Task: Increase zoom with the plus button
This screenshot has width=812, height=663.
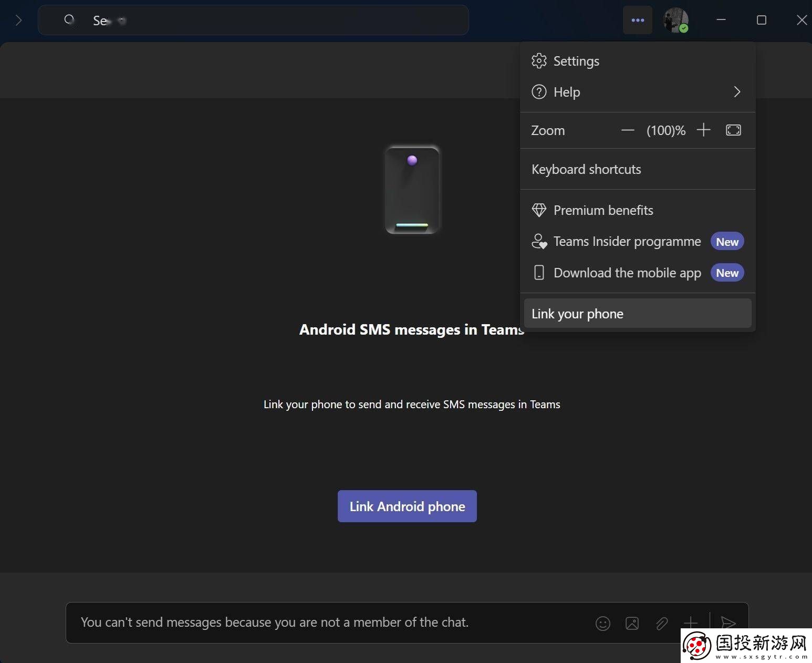Action: [703, 130]
